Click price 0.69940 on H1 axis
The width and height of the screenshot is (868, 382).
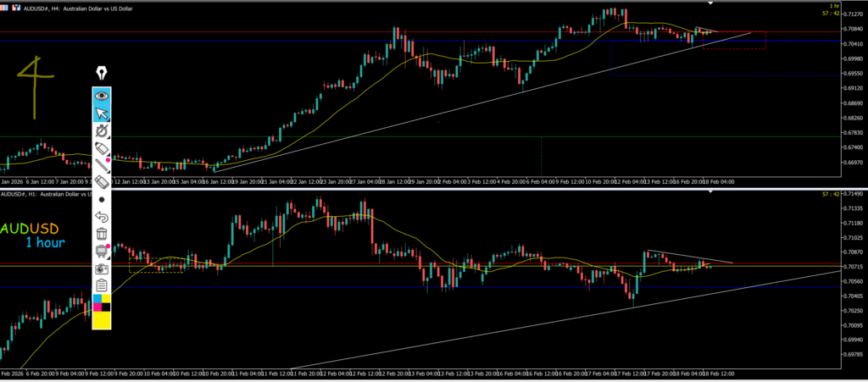(x=852, y=340)
